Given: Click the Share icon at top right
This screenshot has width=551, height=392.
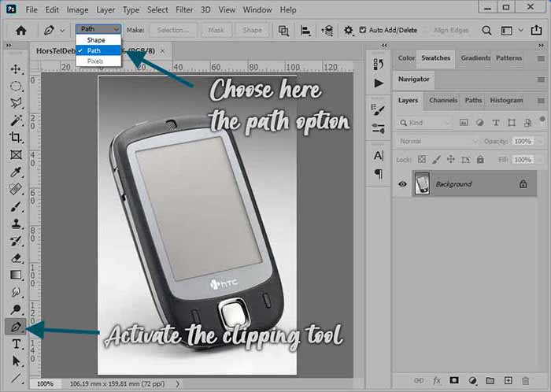Looking at the screenshot, I should point(536,30).
